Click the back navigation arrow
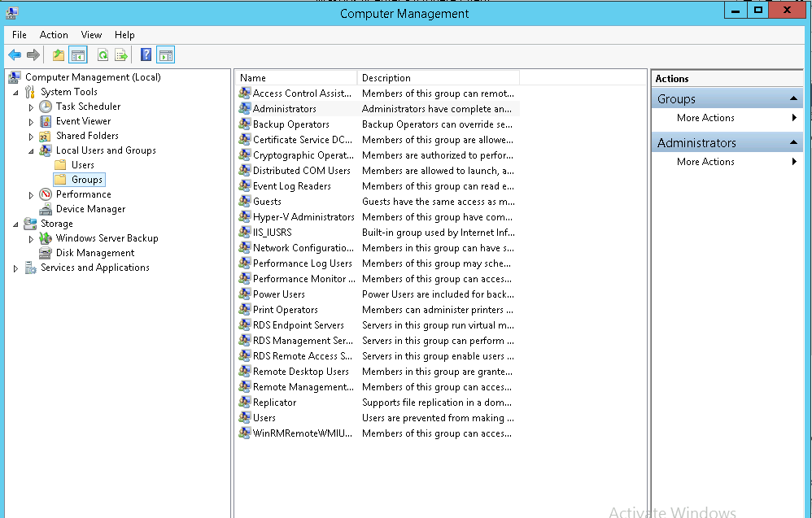812x518 pixels. (x=13, y=54)
